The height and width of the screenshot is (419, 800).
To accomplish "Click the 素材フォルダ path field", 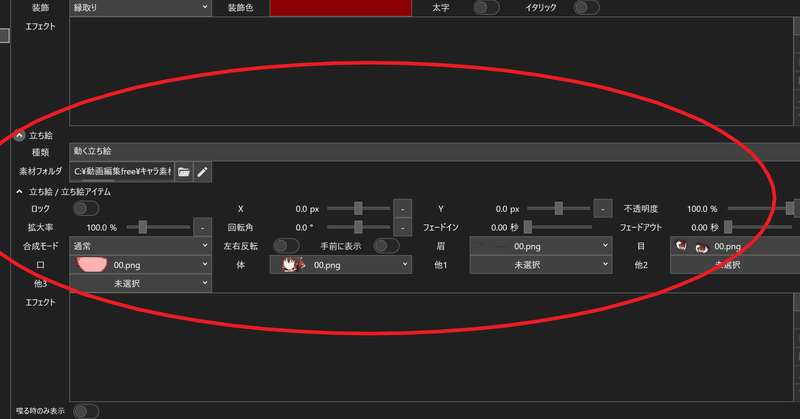I will point(122,172).
